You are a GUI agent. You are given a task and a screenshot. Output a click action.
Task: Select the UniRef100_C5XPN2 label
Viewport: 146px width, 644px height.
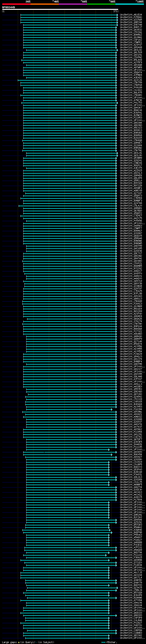pyautogui.click(x=131, y=58)
